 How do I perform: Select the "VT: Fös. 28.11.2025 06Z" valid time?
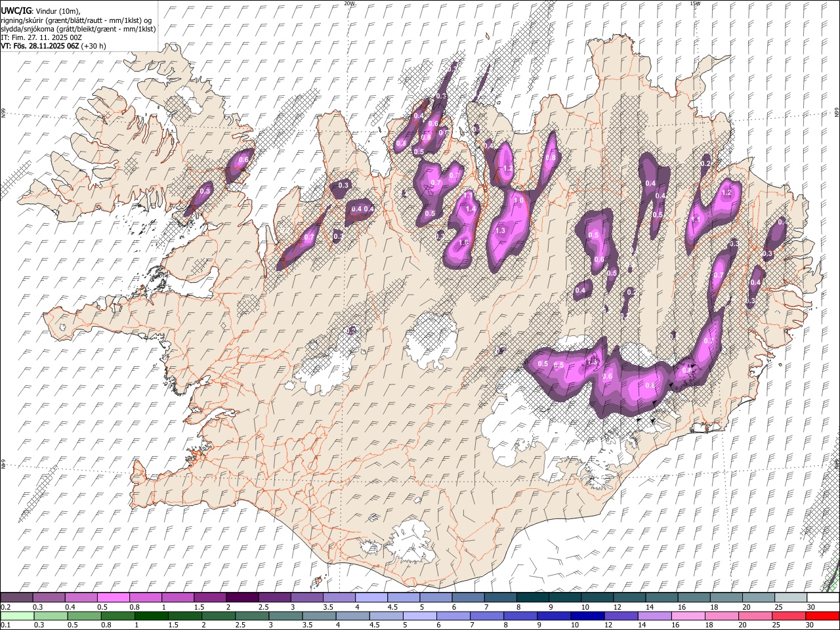[x=40, y=46]
